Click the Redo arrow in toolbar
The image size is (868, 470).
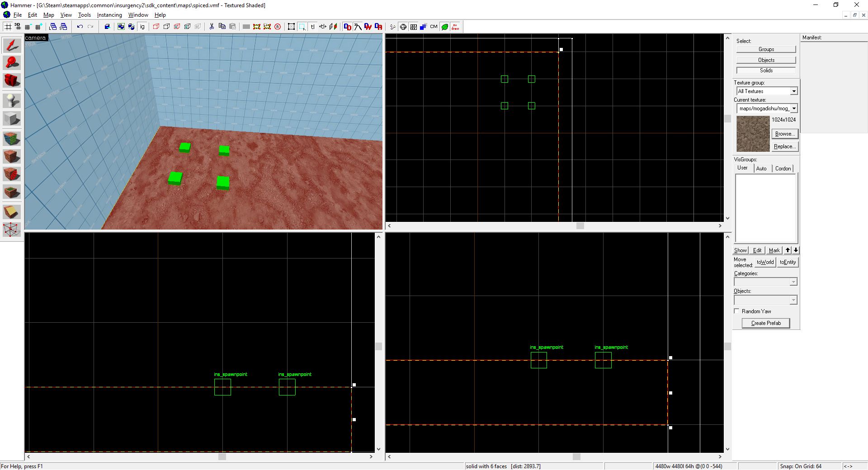[x=90, y=27]
